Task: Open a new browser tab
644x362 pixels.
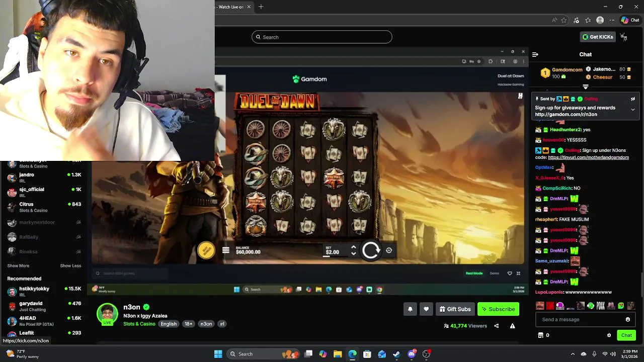Action: [x=261, y=7]
